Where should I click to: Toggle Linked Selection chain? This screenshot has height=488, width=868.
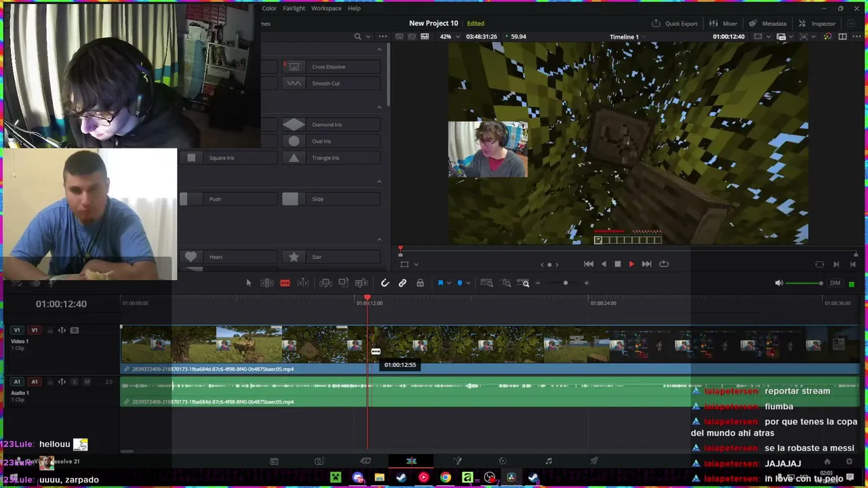tap(402, 283)
